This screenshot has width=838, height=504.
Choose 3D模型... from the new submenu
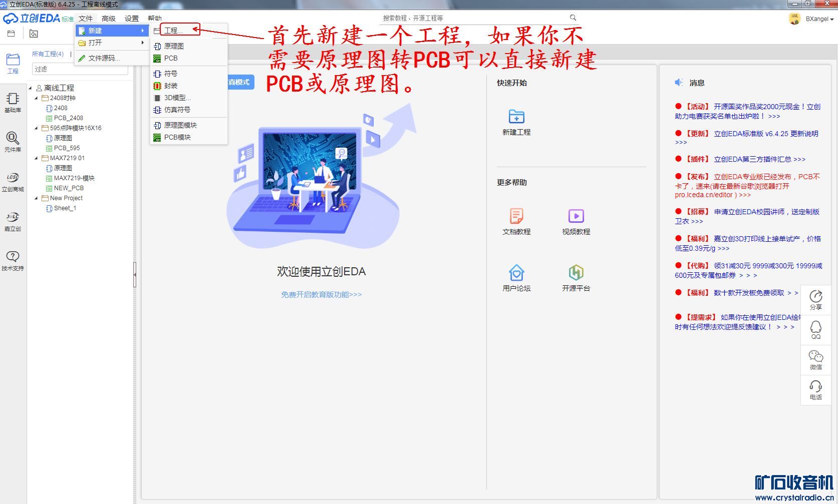point(189,98)
